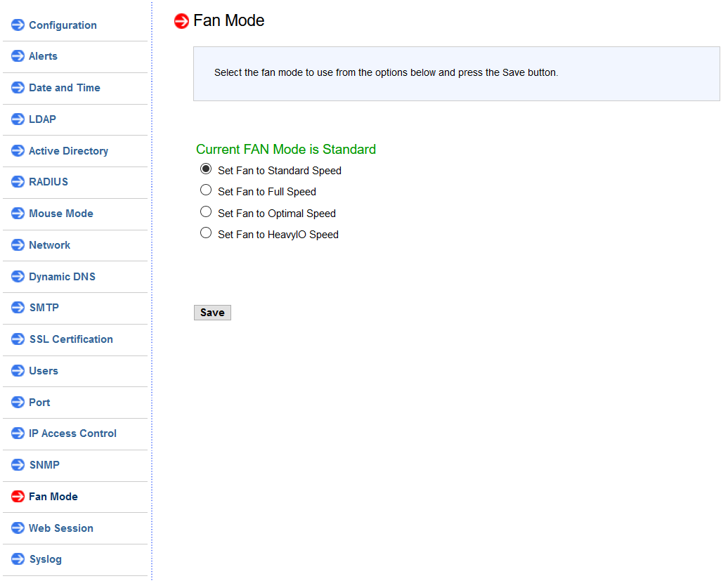Viewport: 728px width, 581px height.
Task: Click the 'Select the fan mode to use' instruction text
Action: point(386,73)
